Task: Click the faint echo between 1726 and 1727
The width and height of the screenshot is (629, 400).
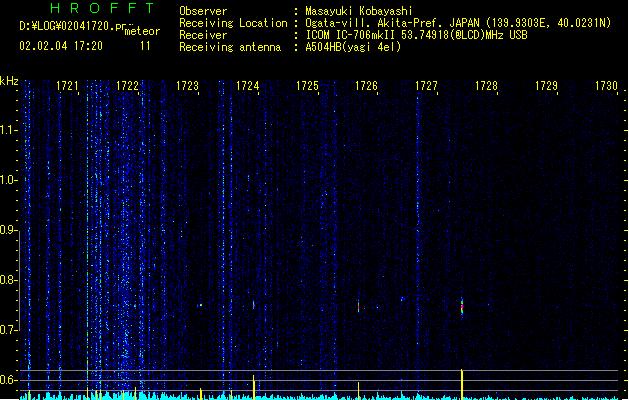Action: tap(402, 299)
